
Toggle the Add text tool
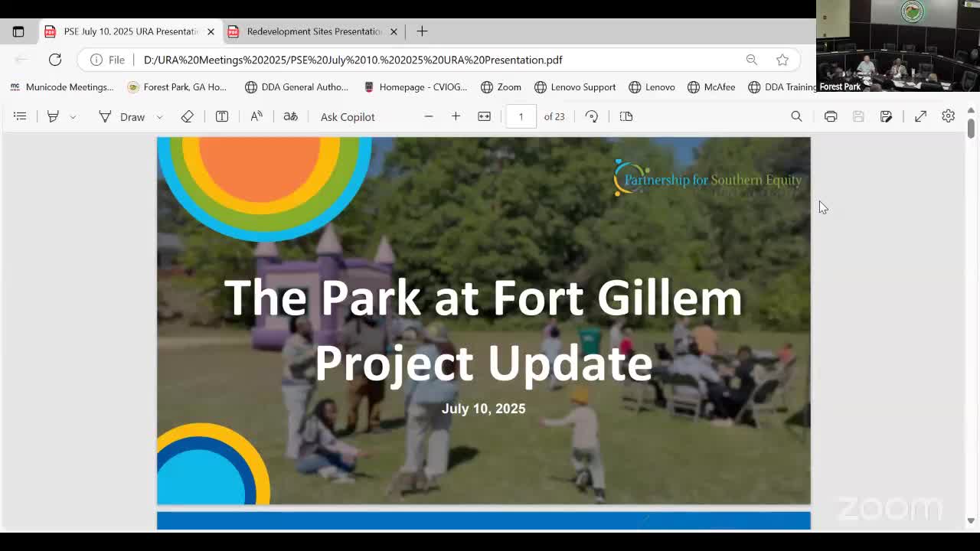pos(222,116)
